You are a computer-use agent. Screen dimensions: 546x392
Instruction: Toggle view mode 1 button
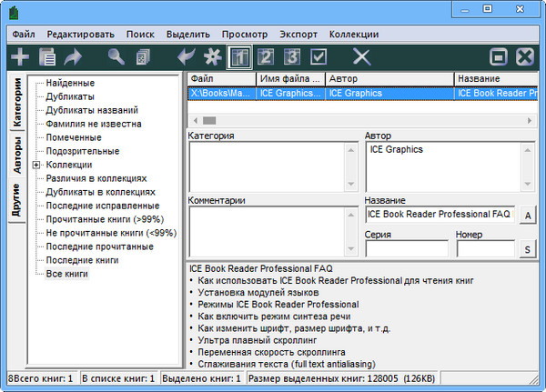coord(240,57)
